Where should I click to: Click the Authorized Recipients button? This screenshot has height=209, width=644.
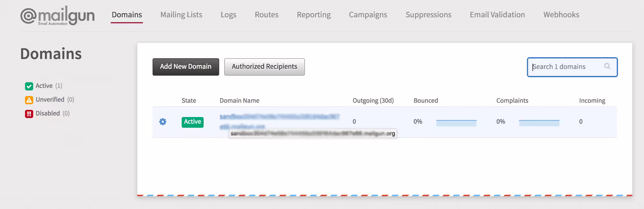pos(264,67)
